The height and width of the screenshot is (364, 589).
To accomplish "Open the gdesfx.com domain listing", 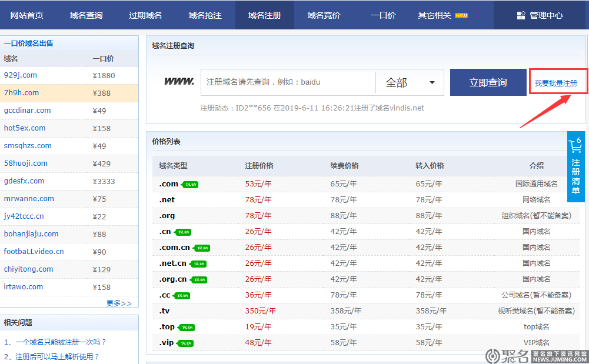I will tap(24, 181).
